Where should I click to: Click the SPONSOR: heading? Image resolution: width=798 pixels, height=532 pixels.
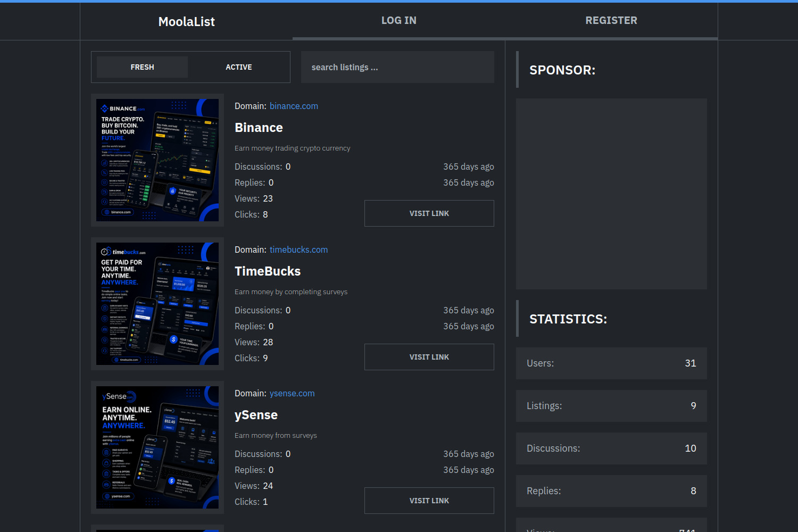[562, 70]
